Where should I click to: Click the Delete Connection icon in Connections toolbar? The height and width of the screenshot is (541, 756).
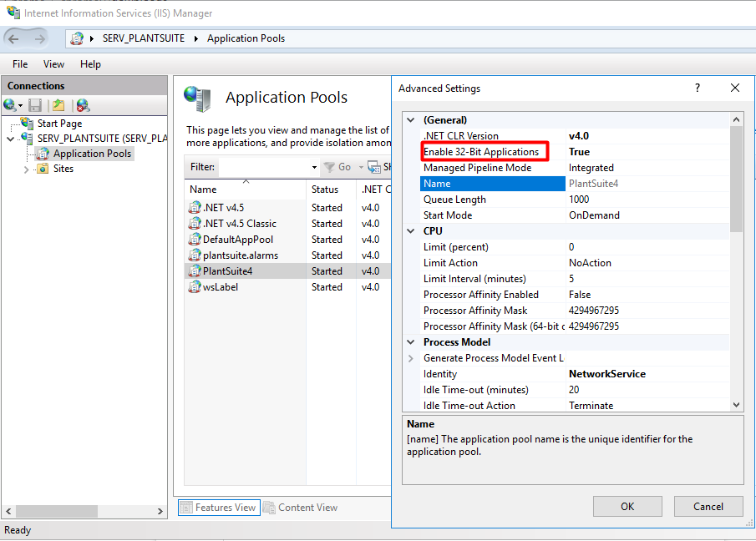(x=83, y=105)
